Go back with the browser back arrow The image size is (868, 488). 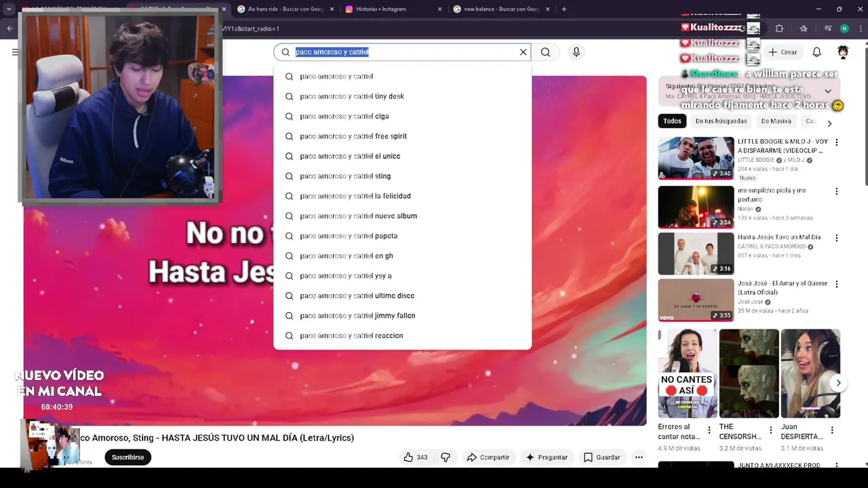(x=9, y=28)
